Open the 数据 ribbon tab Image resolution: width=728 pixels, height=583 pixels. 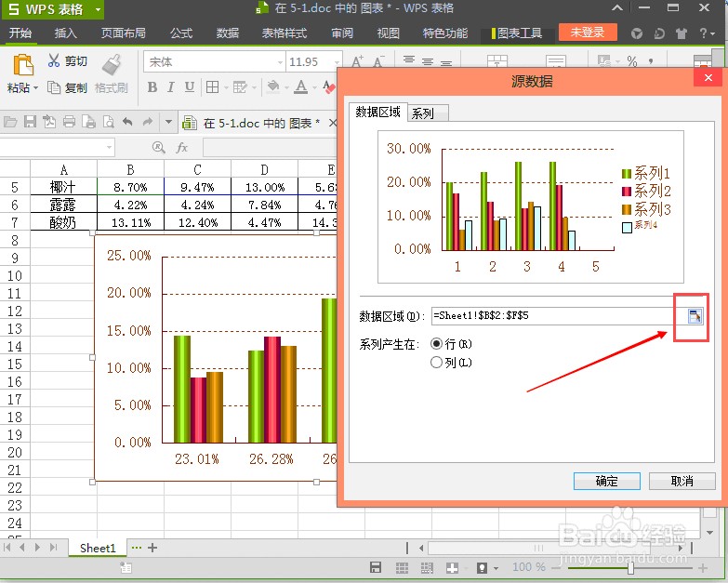click(x=227, y=33)
